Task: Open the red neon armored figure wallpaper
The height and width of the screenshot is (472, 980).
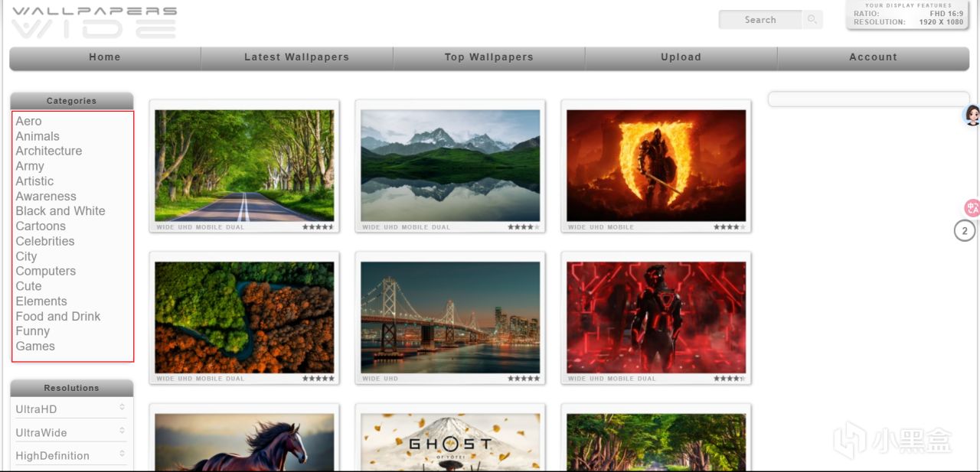Action: 656,317
